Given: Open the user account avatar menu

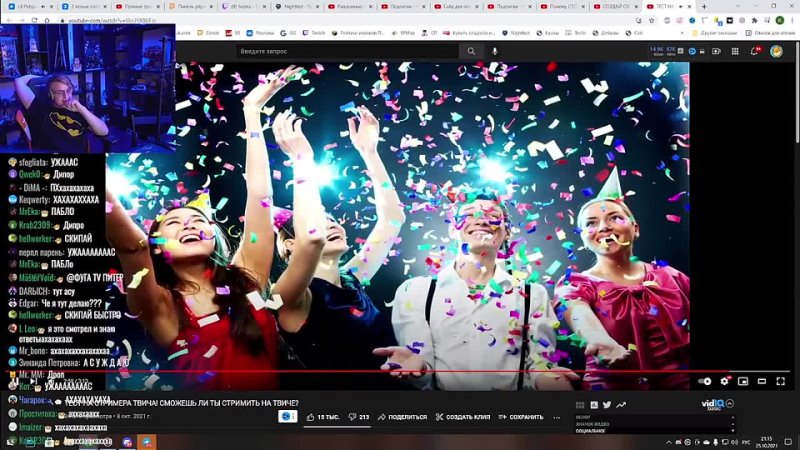Looking at the screenshot, I should click(776, 51).
